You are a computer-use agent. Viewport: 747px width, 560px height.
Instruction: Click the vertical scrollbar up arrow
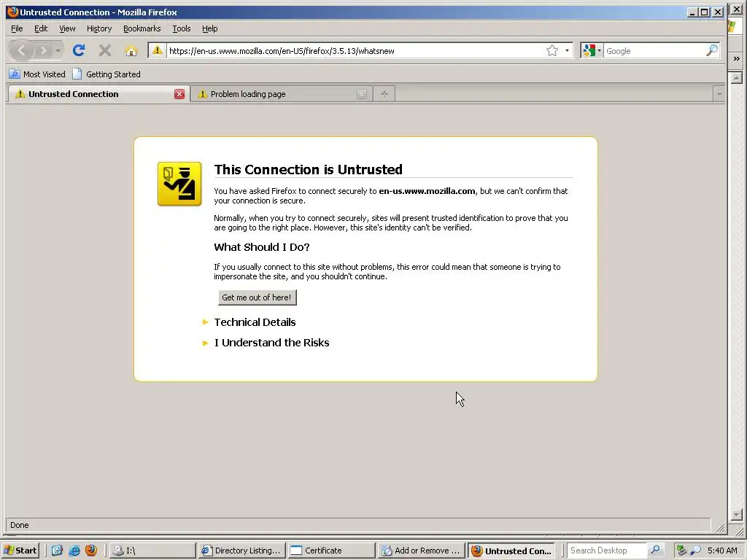click(737, 77)
